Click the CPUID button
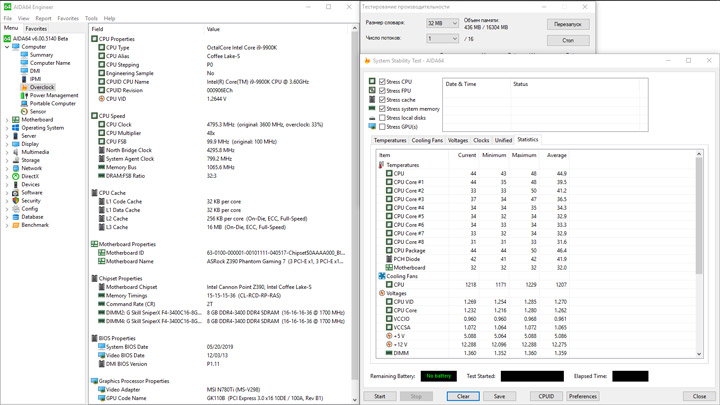Screen dimensions: 720x405 pyautogui.click(x=546, y=396)
